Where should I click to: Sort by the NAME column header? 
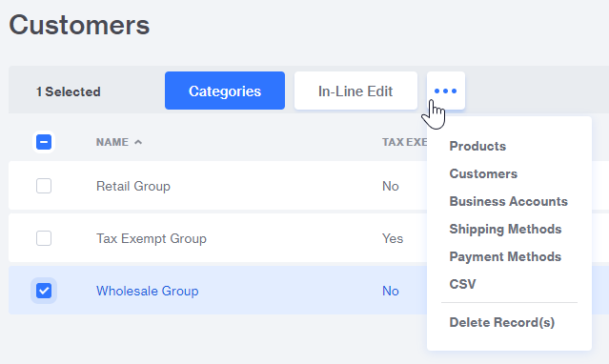tap(112, 142)
